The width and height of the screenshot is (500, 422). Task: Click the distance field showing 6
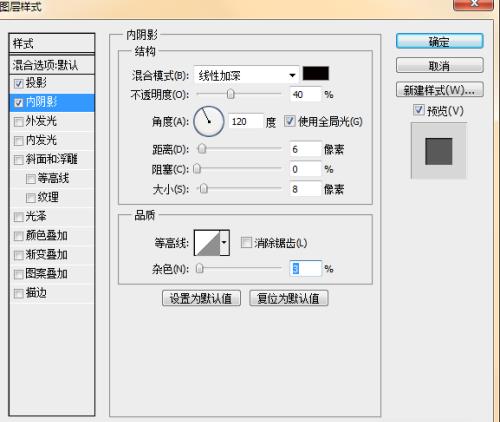(x=306, y=149)
